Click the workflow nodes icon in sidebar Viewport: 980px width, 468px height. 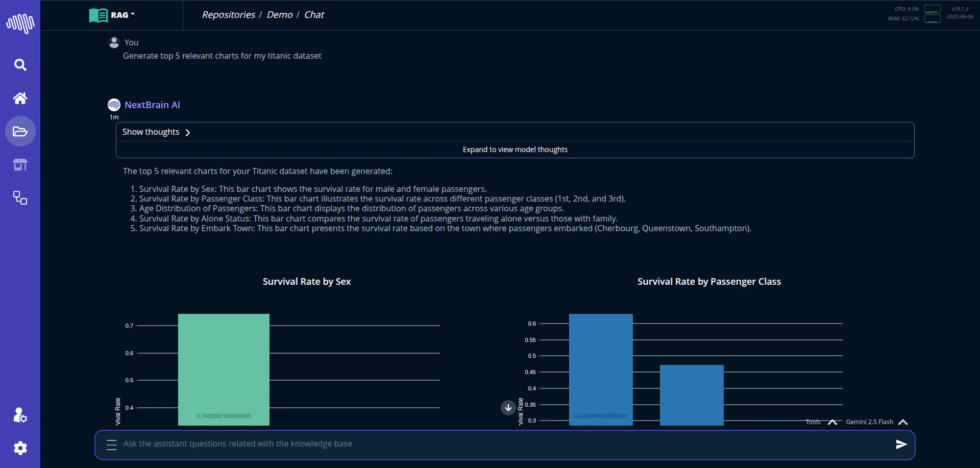[x=20, y=198]
